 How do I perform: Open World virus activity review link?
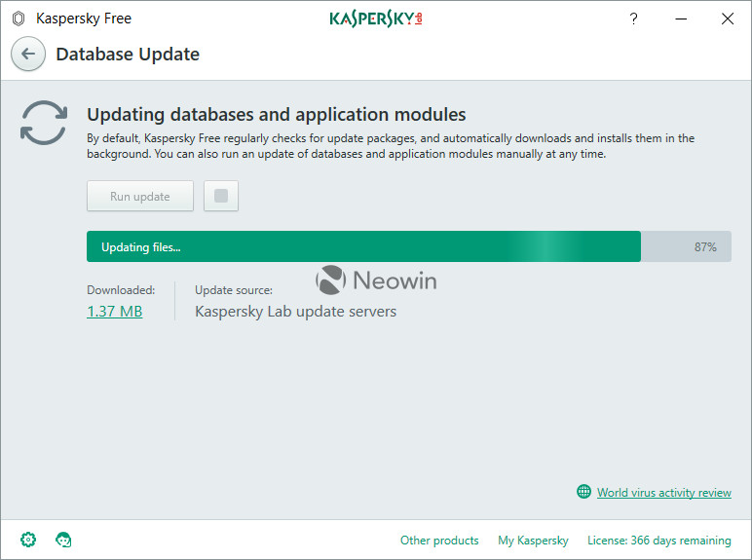(x=663, y=493)
